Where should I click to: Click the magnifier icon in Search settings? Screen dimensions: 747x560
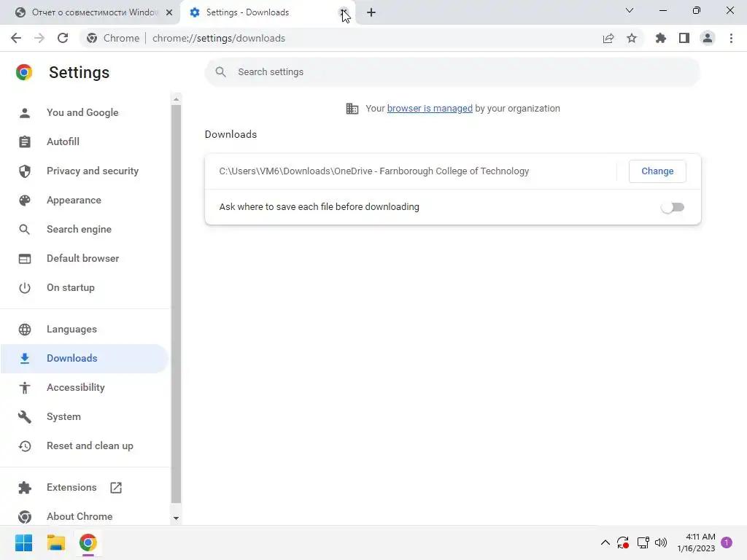(220, 72)
